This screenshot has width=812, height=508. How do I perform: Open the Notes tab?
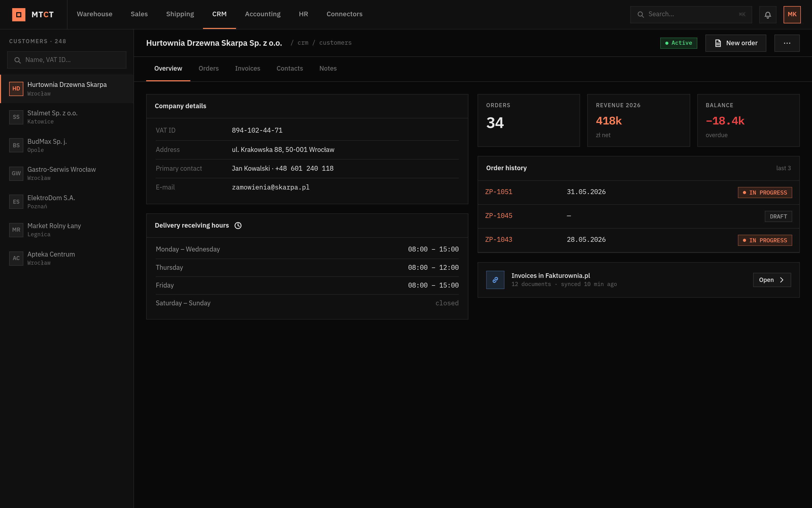click(328, 69)
